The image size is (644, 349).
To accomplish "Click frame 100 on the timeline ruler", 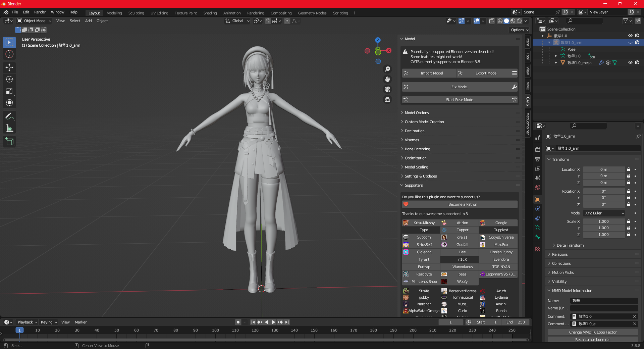I will tap(215, 330).
